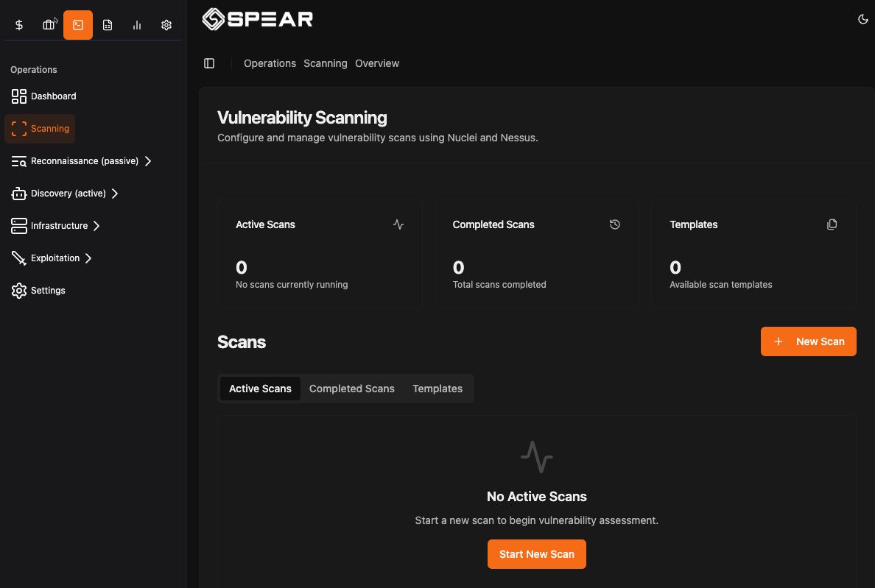
Task: Select the briefcase icon in top bar
Action: click(x=49, y=24)
